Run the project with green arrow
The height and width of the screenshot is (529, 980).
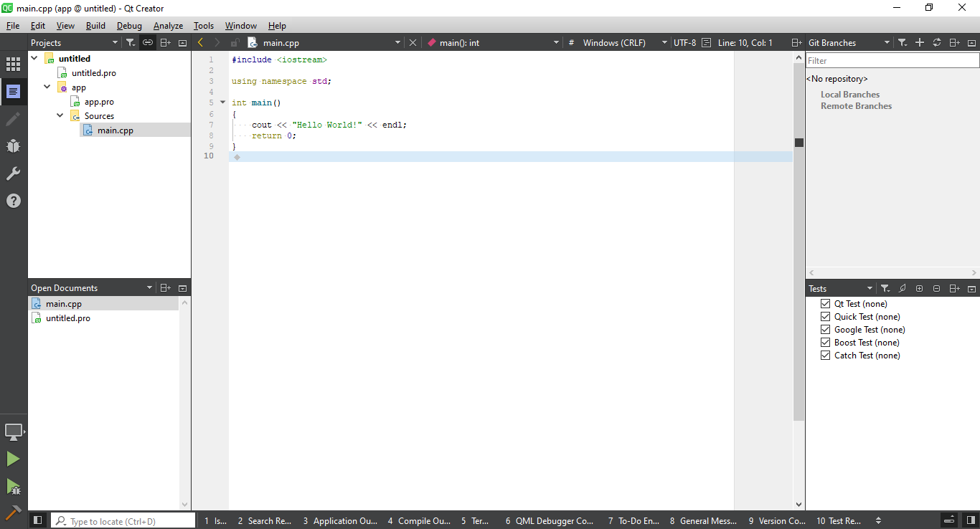pos(13,459)
